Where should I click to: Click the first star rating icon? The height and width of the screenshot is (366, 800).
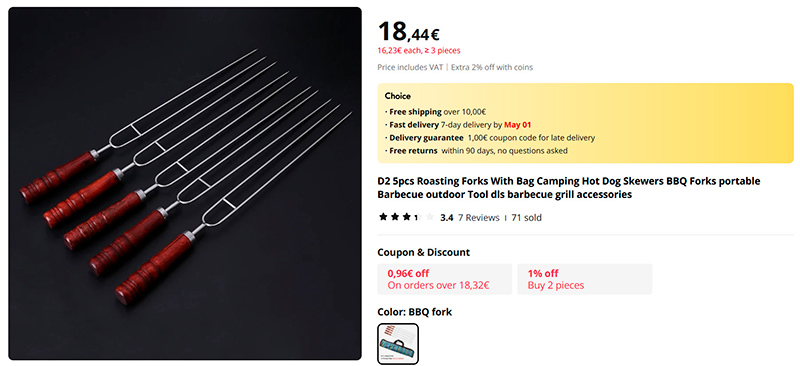tap(383, 217)
